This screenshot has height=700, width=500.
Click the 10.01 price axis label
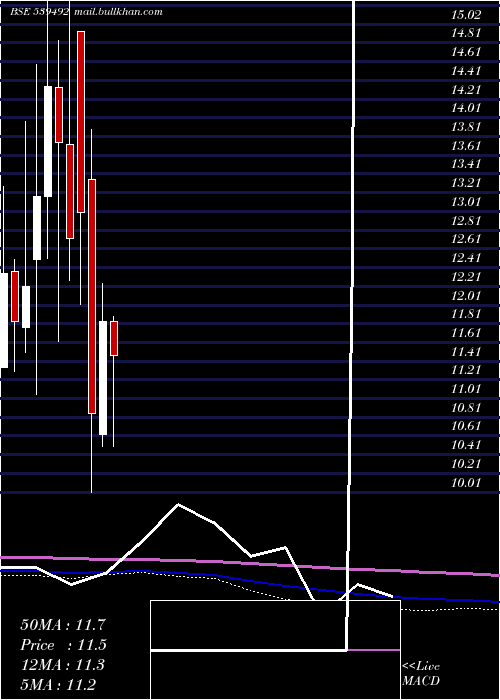point(466,482)
